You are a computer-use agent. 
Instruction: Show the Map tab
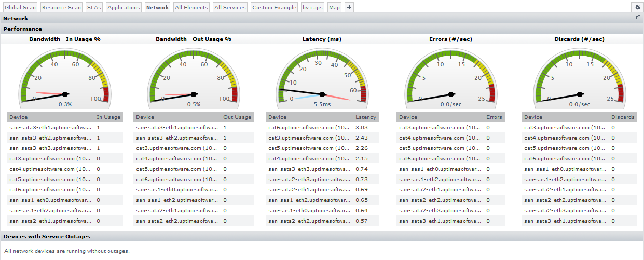point(334,8)
